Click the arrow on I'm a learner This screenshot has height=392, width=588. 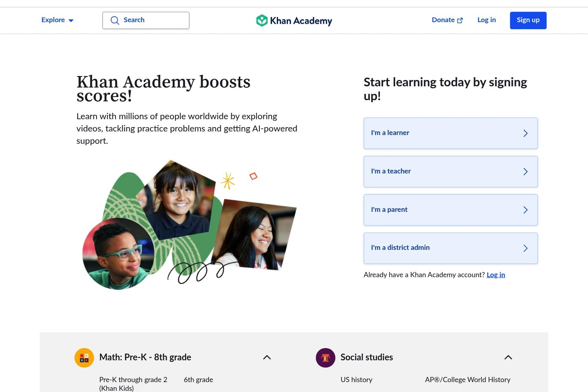pos(525,133)
